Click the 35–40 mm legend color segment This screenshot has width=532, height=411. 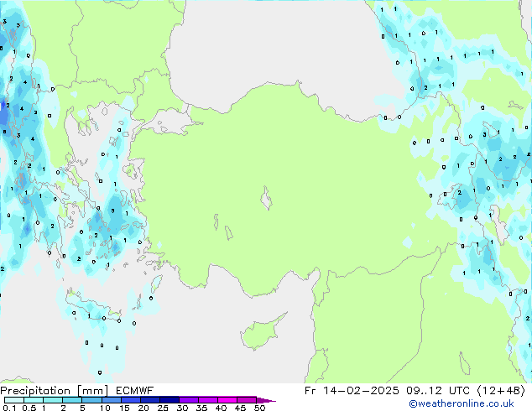208,400
